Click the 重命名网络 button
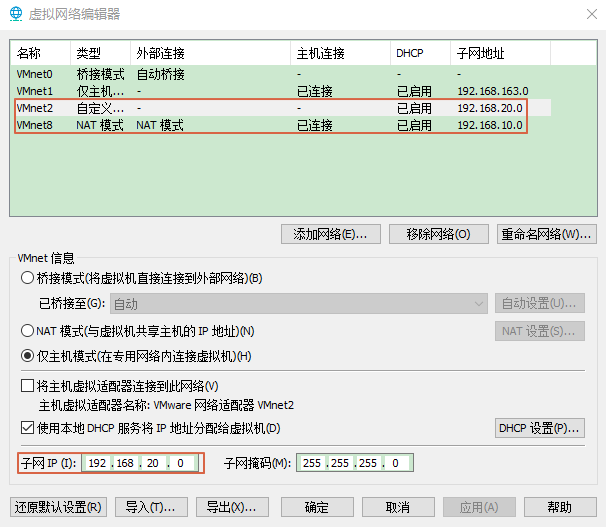The height and width of the screenshot is (527, 606). (x=546, y=234)
